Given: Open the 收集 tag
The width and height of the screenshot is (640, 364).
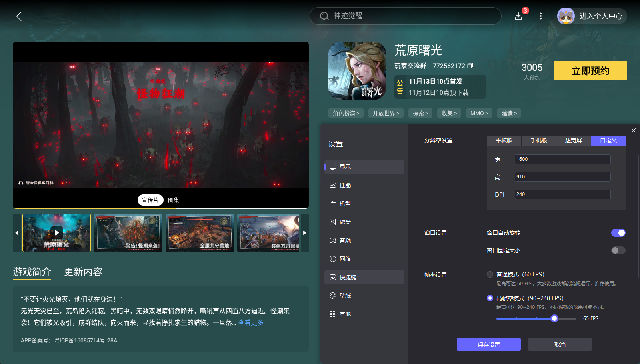Looking at the screenshot, I should coord(449,113).
